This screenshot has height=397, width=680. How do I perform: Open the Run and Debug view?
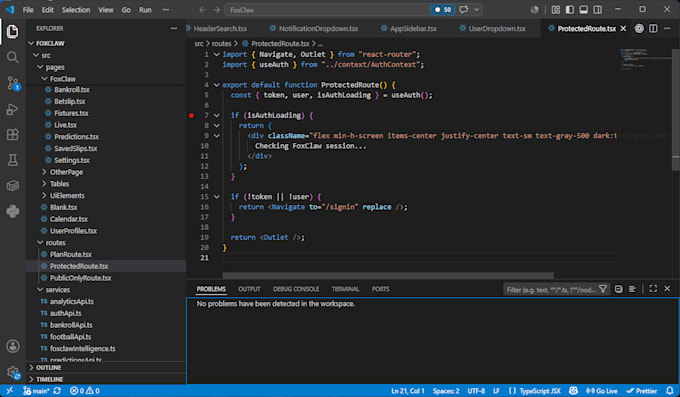click(x=13, y=109)
